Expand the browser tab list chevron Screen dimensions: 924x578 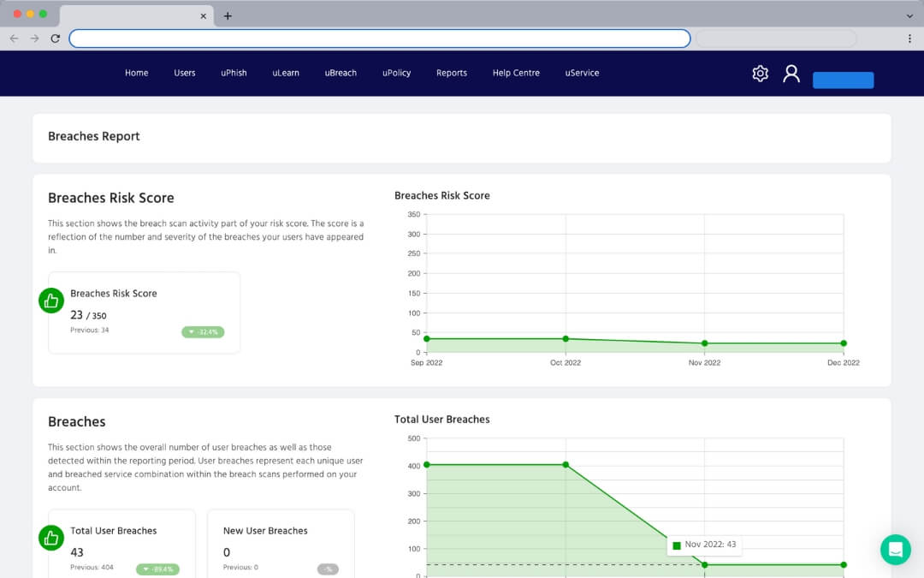tap(909, 15)
